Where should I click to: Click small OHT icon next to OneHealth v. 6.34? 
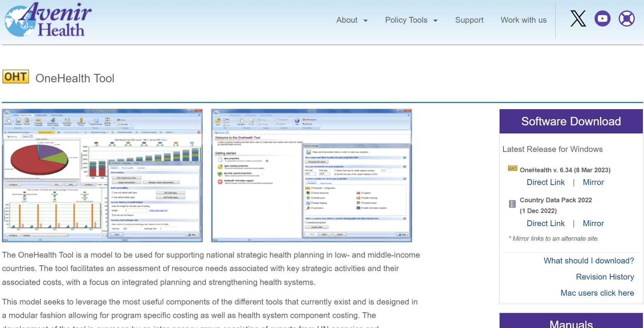point(512,168)
